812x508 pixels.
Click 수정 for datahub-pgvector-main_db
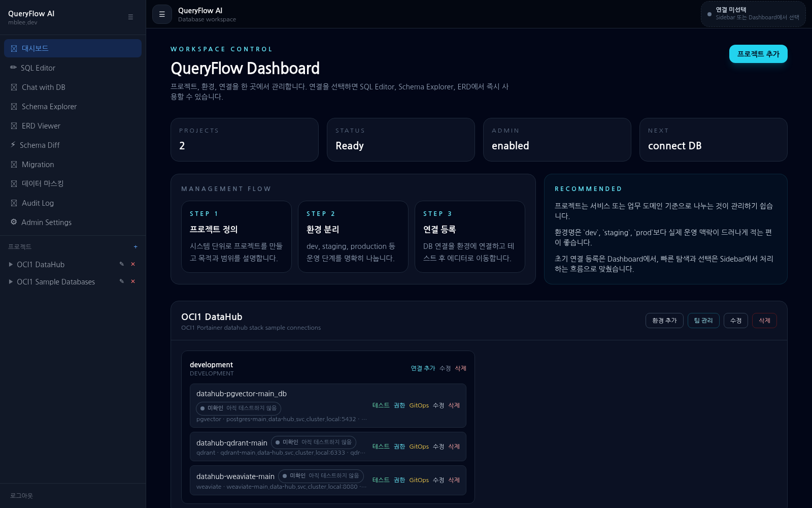pyautogui.click(x=438, y=405)
